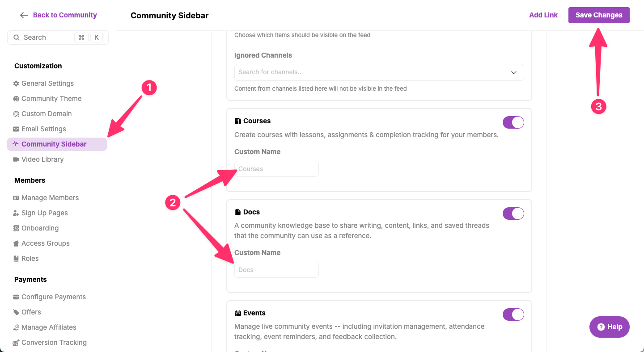Image resolution: width=644 pixels, height=352 pixels.
Task: Go to Sign Up Pages
Action: point(44,213)
